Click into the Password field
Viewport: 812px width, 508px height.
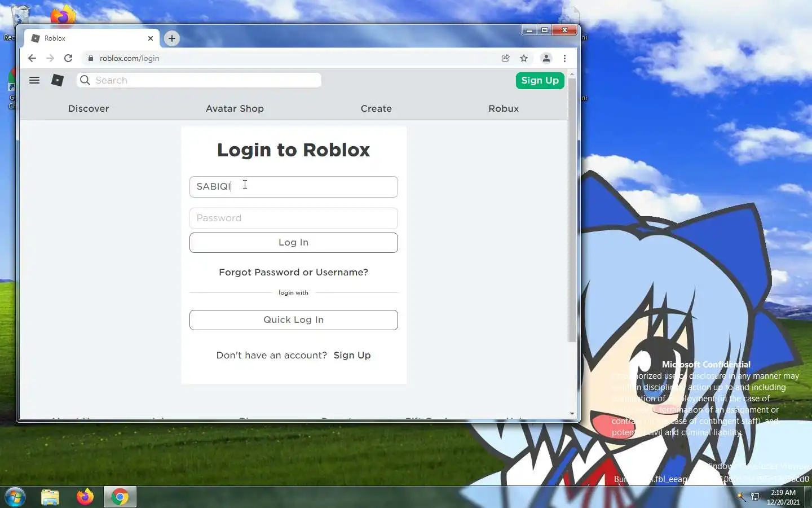[x=294, y=218]
